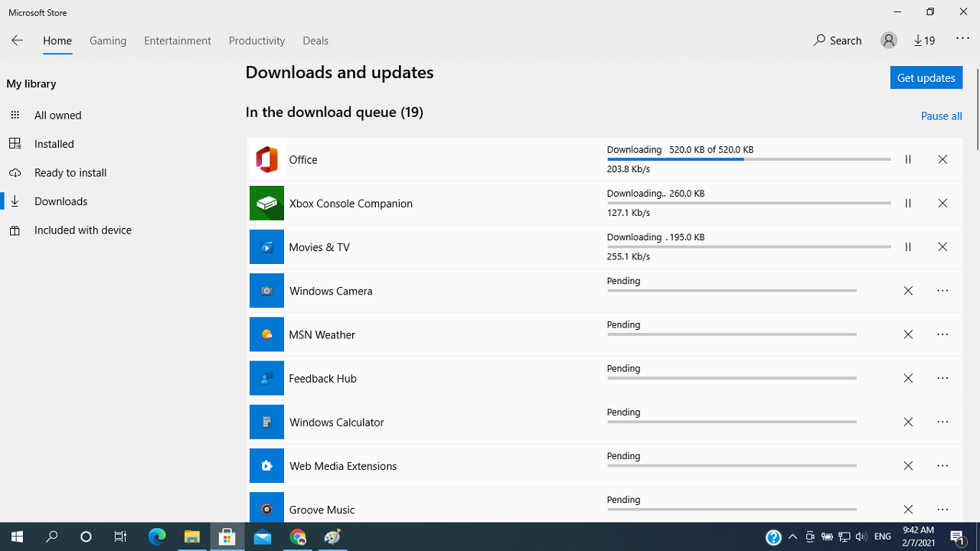
Task: Click the Office app name
Action: (x=303, y=159)
